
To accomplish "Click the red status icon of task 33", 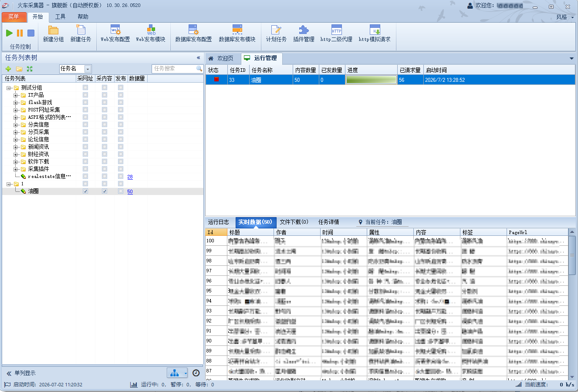I will (216, 80).
